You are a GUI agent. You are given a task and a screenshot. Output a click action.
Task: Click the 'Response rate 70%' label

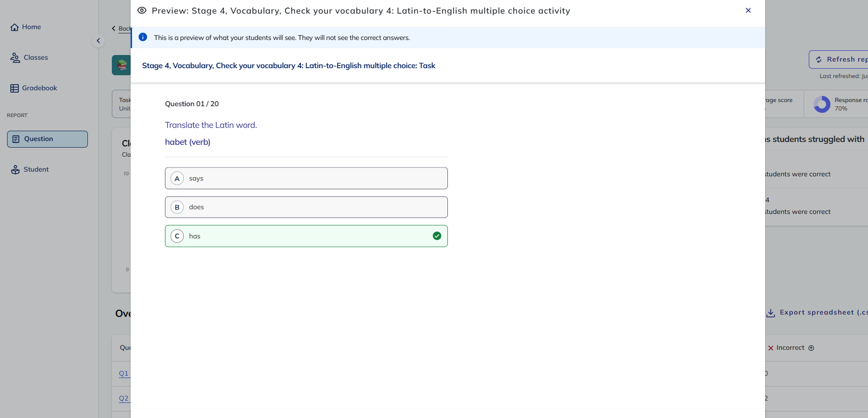851,104
